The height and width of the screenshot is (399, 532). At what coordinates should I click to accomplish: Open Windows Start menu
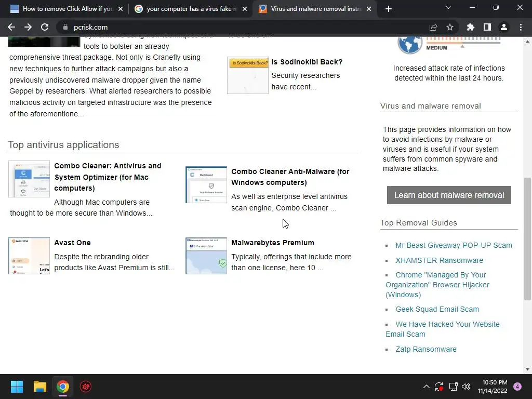(x=17, y=387)
